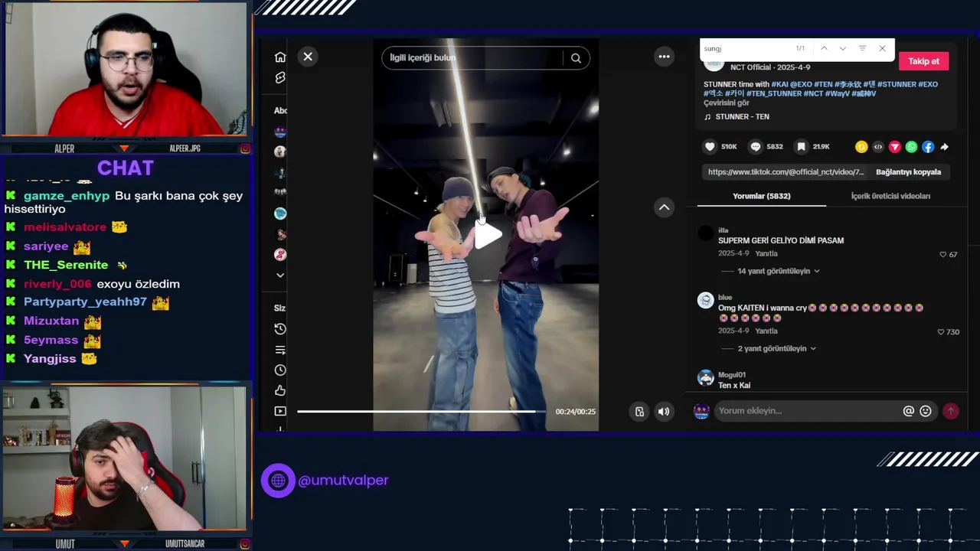980x551 pixels.
Task: Click the #KAI hashtag in the caption
Action: 779,84
